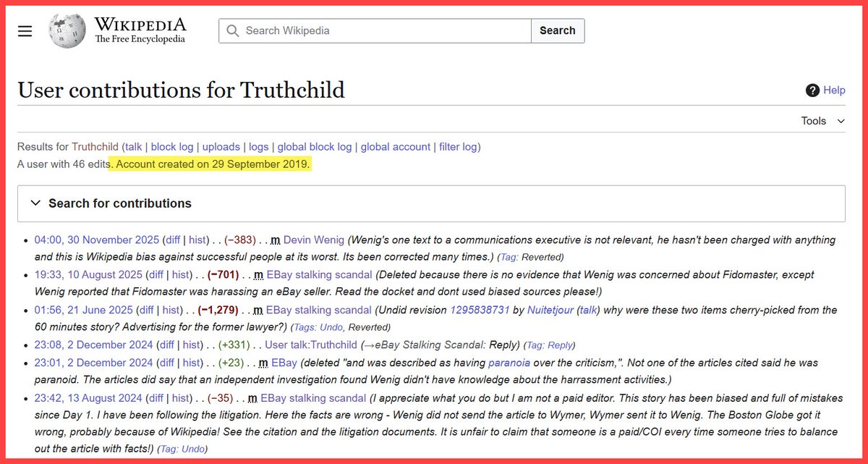Open the 04:00, 30 November 2025 revision
This screenshot has width=868, height=464.
tap(97, 240)
